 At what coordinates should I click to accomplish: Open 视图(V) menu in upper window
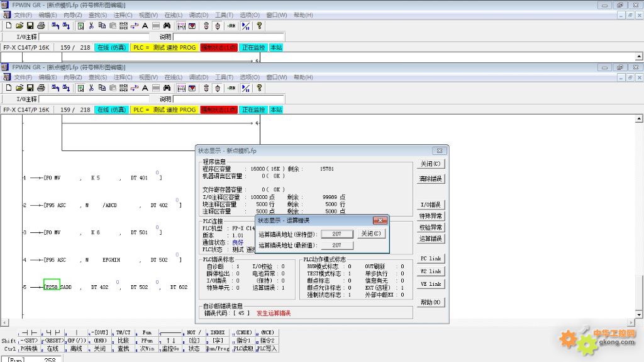tap(148, 15)
